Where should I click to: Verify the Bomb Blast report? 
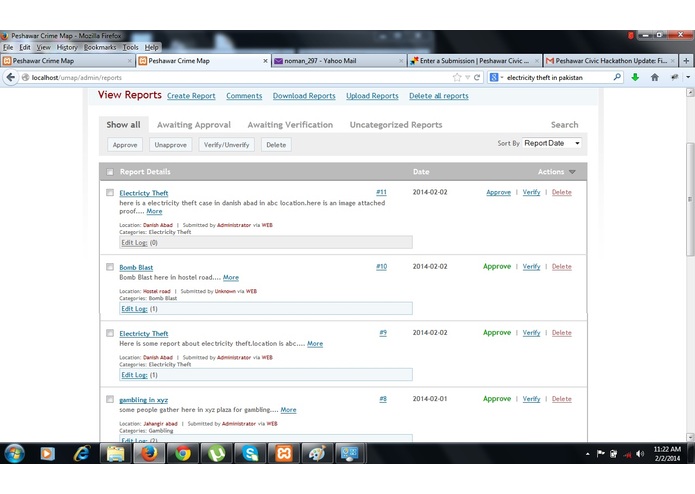pos(531,266)
